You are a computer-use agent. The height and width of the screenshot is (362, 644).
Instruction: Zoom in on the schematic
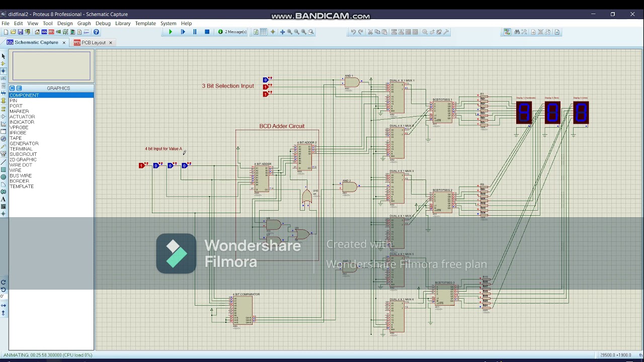(289, 32)
